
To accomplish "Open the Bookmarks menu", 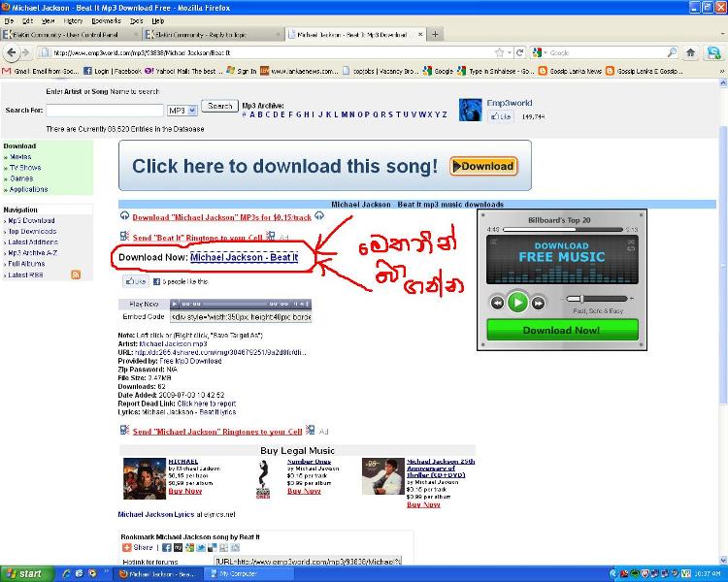I will pos(106,21).
